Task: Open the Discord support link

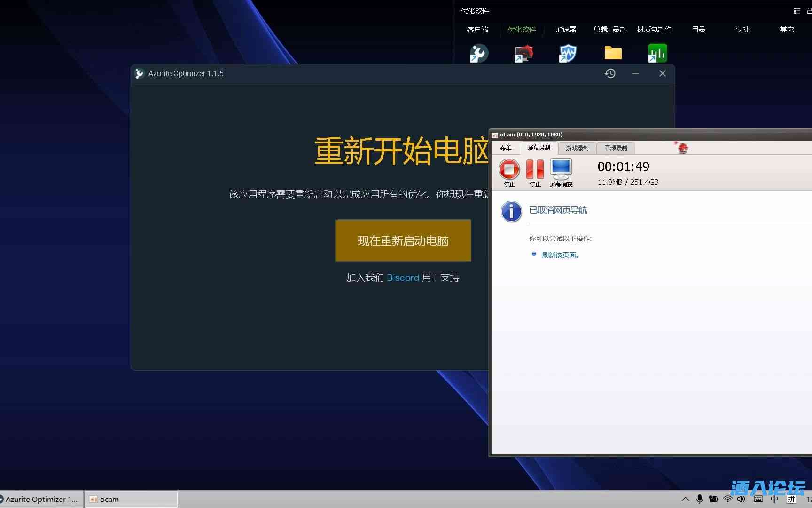Action: (403, 278)
